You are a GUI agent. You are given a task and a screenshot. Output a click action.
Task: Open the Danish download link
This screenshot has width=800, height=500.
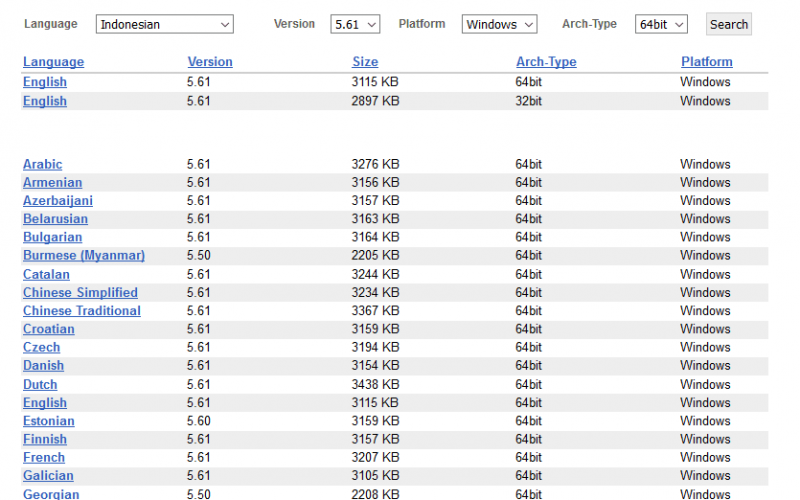tap(43, 366)
